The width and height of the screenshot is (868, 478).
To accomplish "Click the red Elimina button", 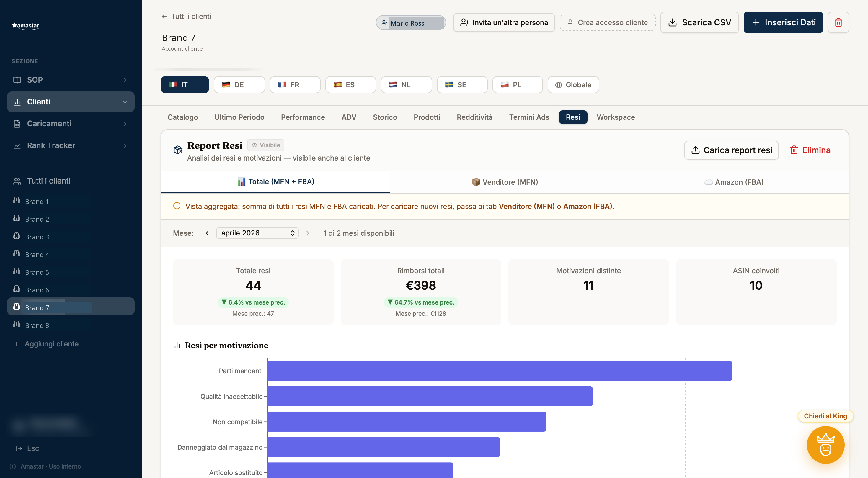I will tap(810, 150).
